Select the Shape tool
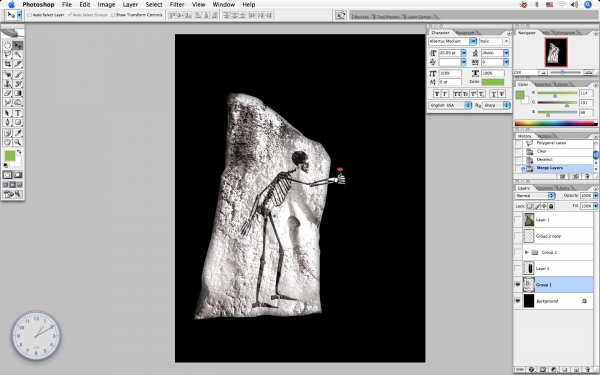Screen dimensions: 600x375 (18, 122)
